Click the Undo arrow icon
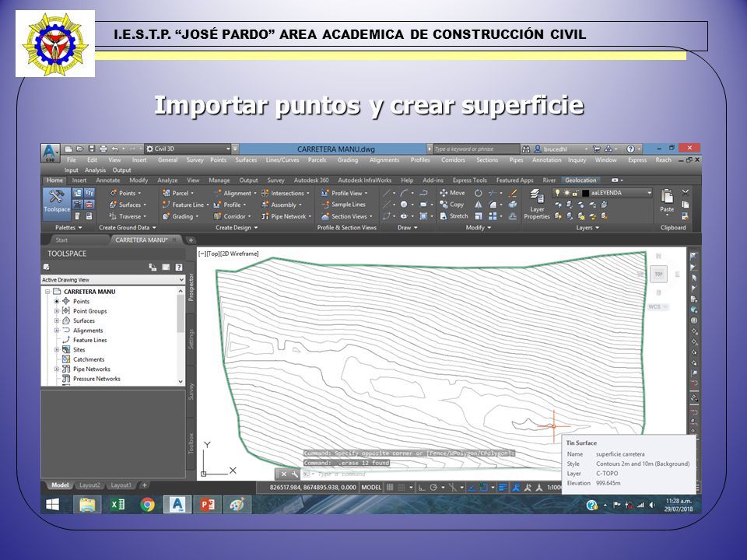 coord(115,149)
